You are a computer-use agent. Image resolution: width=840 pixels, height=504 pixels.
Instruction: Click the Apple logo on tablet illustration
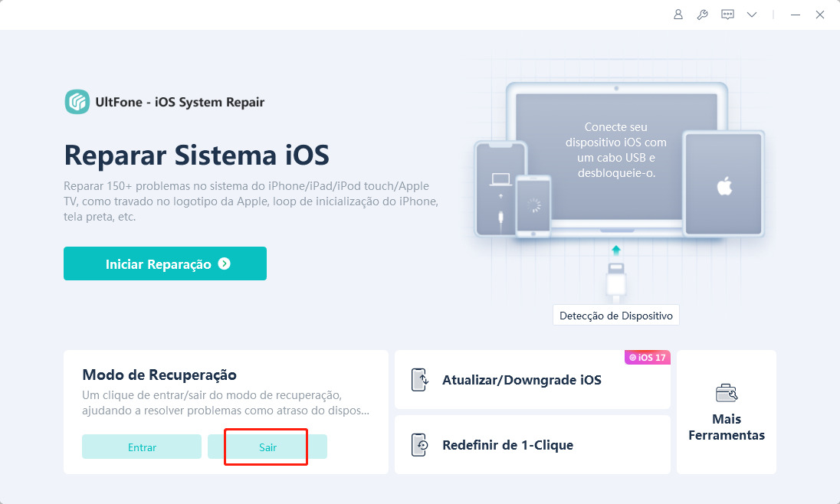pos(724,186)
